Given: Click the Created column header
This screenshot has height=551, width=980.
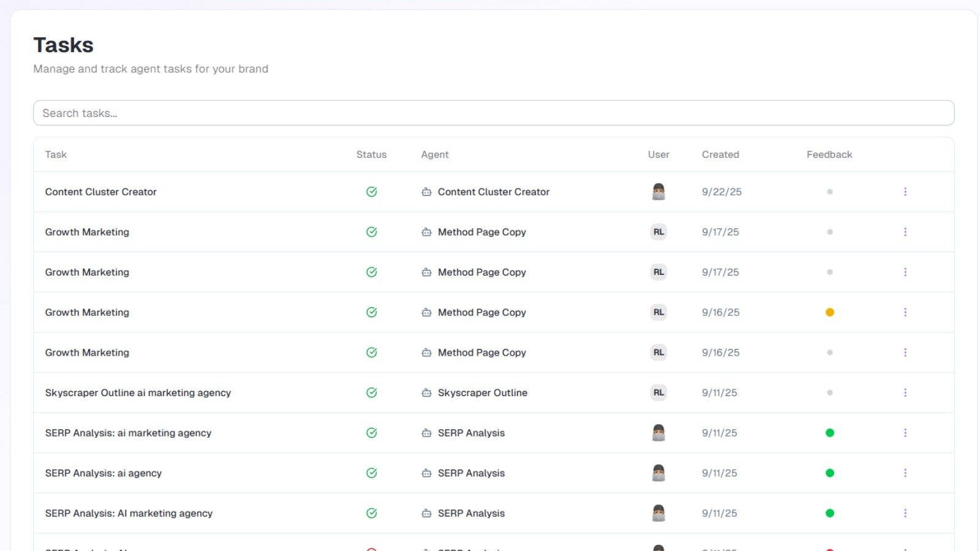Looking at the screenshot, I should click(x=720, y=155).
